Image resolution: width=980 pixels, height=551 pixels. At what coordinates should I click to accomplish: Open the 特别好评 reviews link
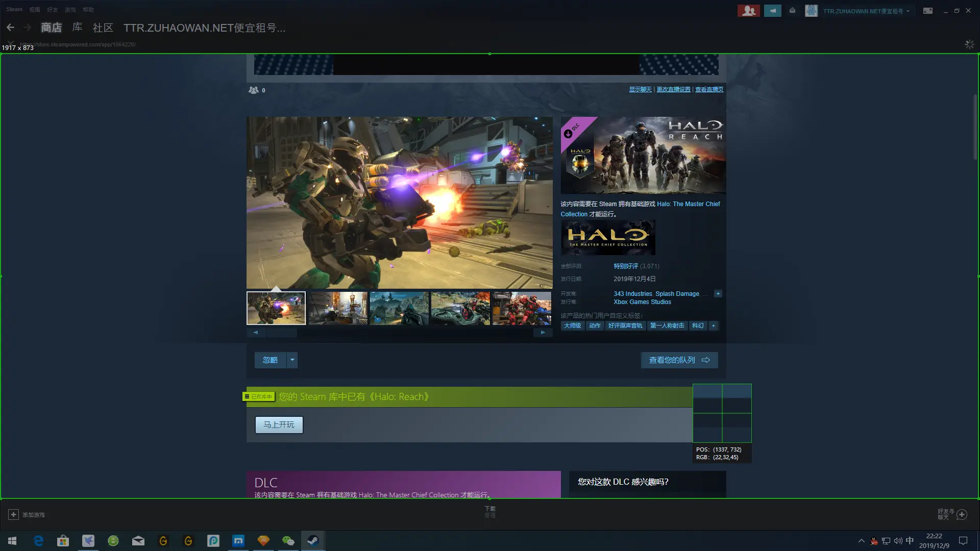(626, 266)
